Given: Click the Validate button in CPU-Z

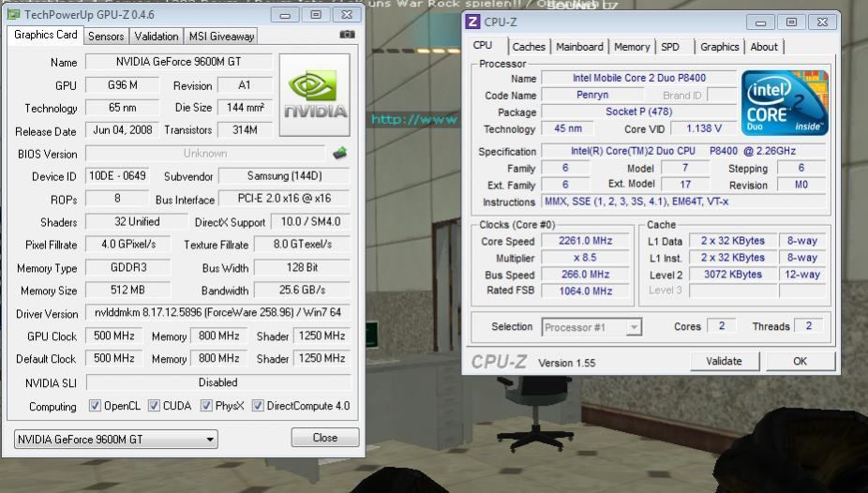Looking at the screenshot, I should tap(724, 361).
